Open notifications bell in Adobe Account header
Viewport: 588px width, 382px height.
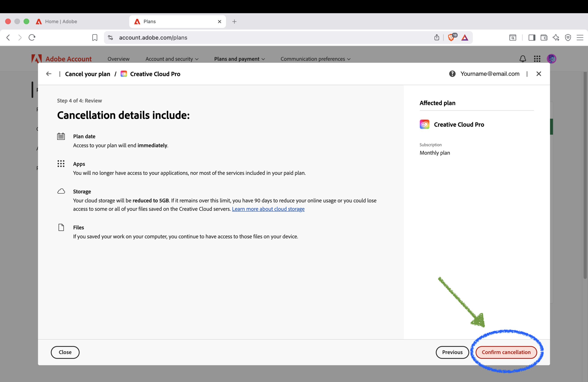pos(523,59)
